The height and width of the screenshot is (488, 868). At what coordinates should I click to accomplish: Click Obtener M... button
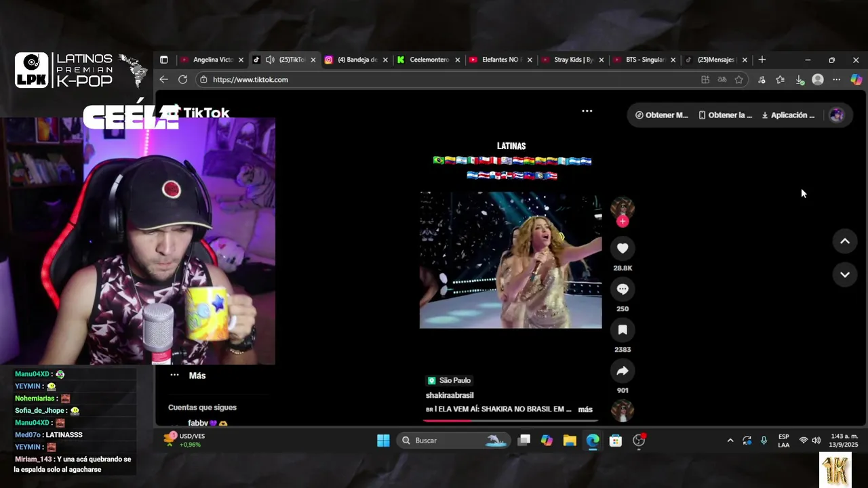coord(662,115)
